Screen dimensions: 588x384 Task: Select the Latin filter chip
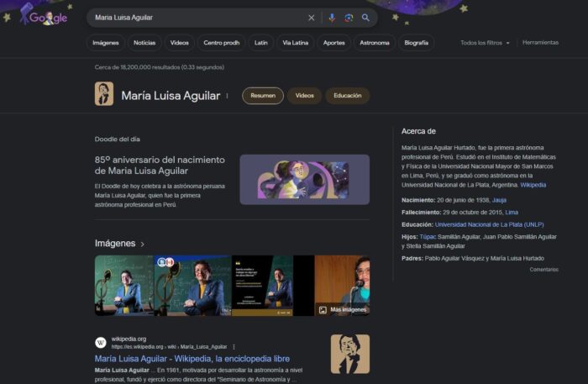coord(261,43)
